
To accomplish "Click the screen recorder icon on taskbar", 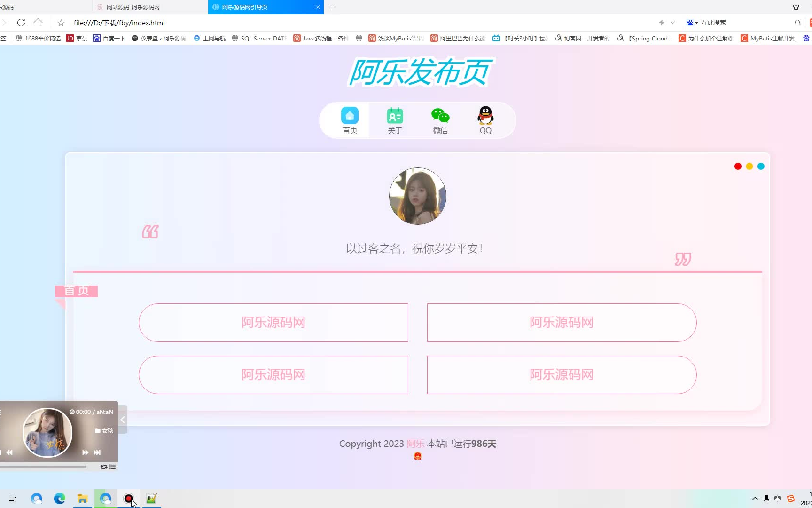I will (x=128, y=498).
